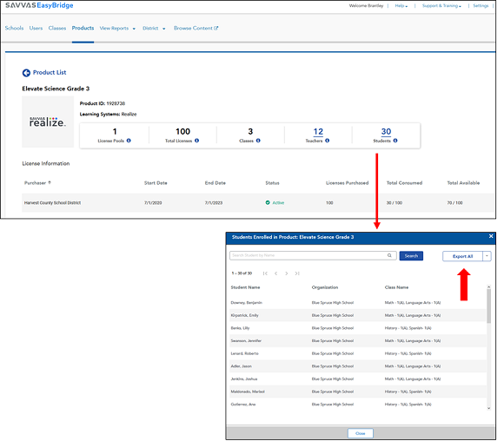The height and width of the screenshot is (441, 504).
Task: Go to first page of student list
Action: click(x=265, y=273)
